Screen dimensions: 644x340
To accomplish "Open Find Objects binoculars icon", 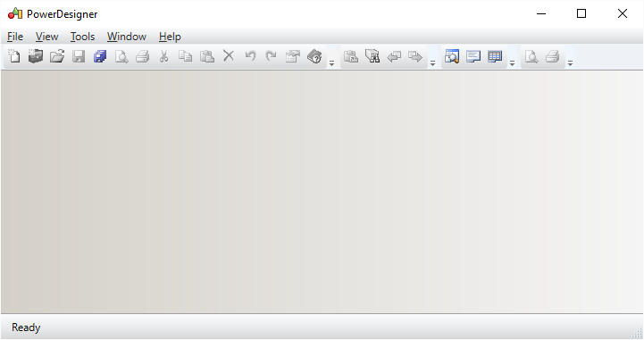I will coord(372,56).
